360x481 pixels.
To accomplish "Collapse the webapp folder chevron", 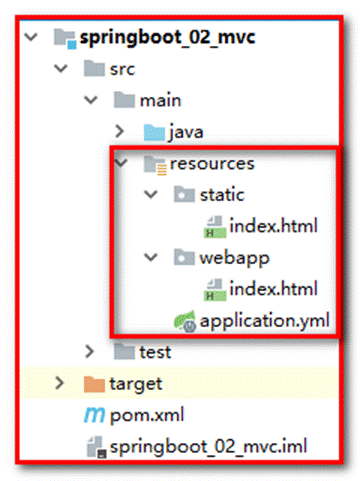I will click(151, 257).
